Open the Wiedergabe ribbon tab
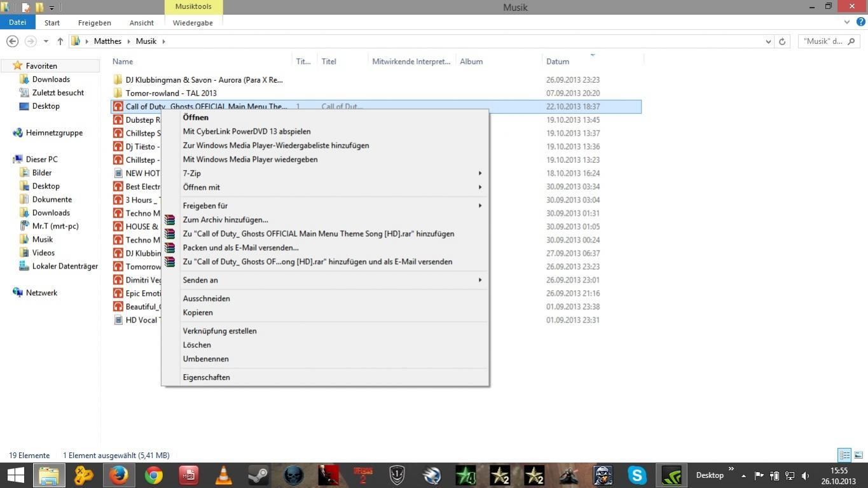Image resolution: width=868 pixels, height=488 pixels. point(193,22)
